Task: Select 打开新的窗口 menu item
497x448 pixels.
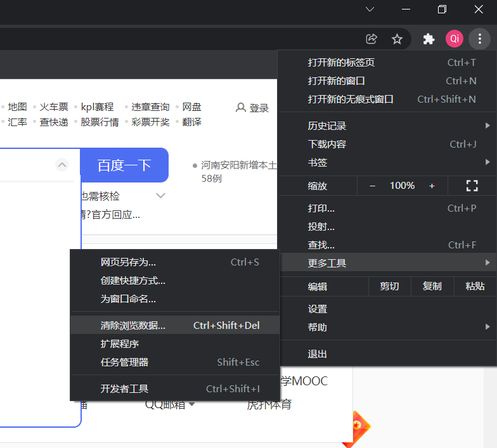Action: 387,81
